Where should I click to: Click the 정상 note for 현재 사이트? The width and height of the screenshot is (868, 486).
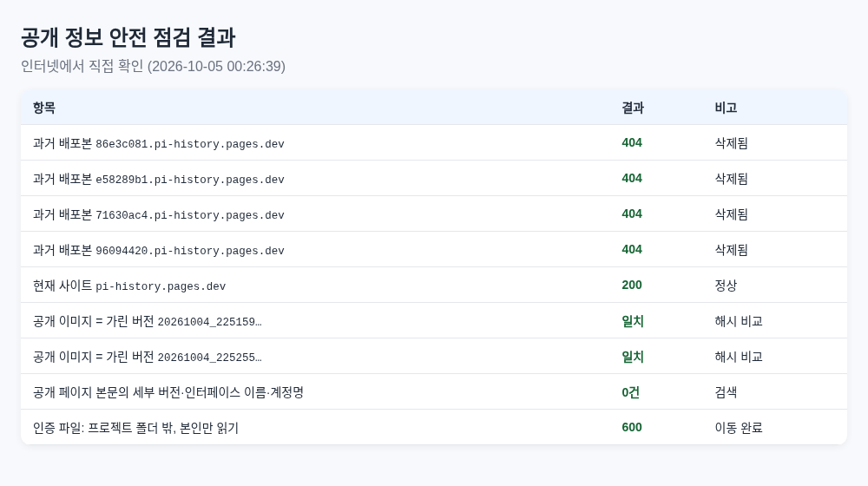pos(726,285)
